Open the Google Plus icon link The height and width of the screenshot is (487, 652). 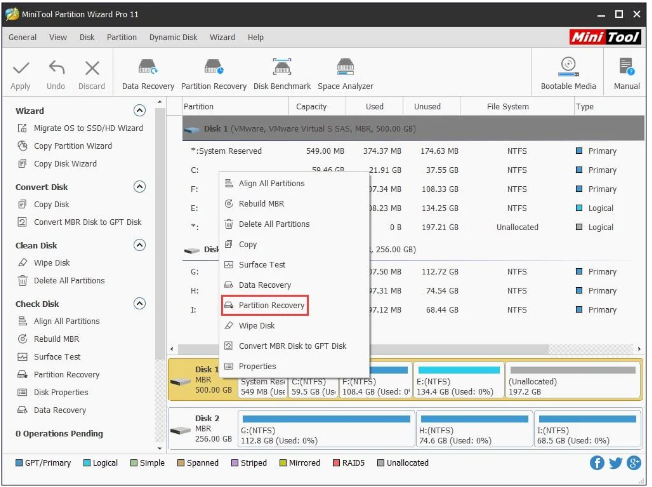click(x=634, y=462)
